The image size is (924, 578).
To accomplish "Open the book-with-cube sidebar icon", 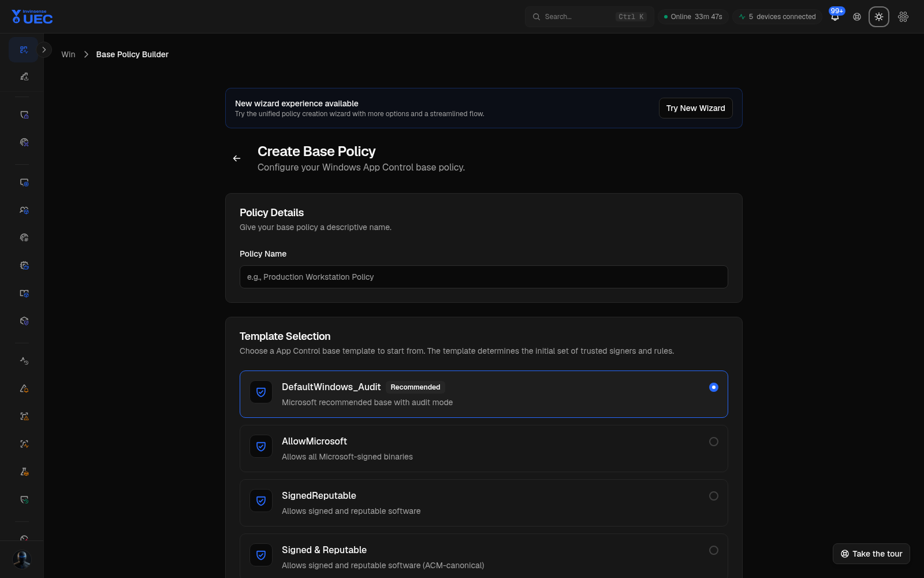I will coord(24,293).
